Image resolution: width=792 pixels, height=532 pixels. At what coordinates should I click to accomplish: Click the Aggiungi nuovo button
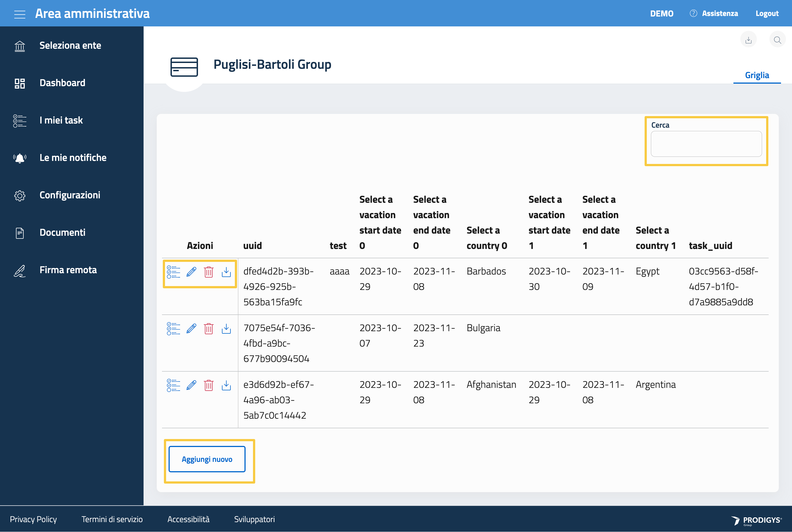pyautogui.click(x=207, y=459)
